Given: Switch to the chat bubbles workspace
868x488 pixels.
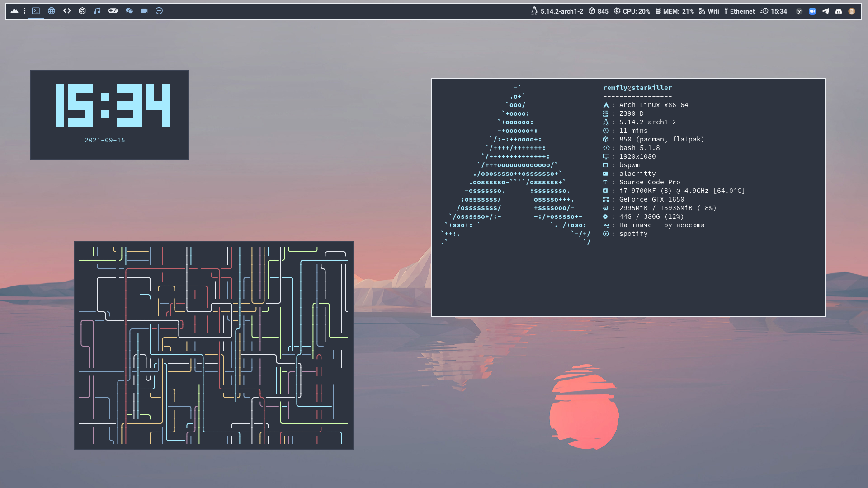Looking at the screenshot, I should (x=129, y=11).
